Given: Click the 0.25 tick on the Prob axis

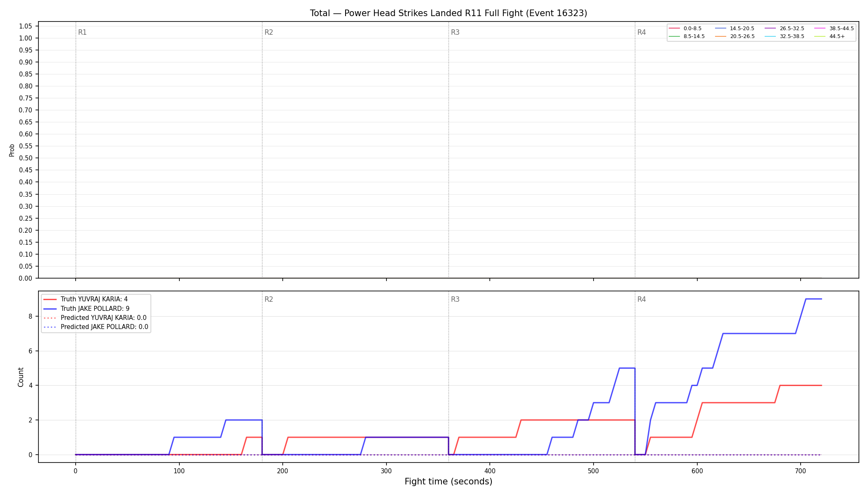Looking at the screenshot, I should click(25, 218).
